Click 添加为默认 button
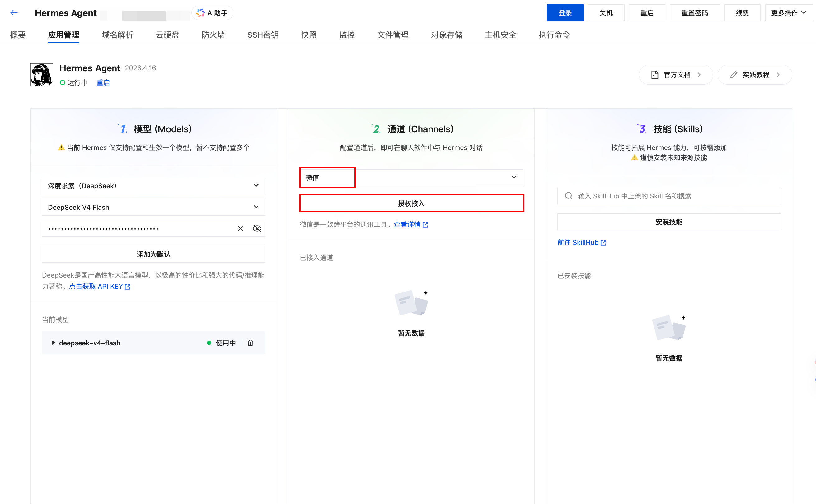This screenshot has width=816, height=504. point(154,254)
